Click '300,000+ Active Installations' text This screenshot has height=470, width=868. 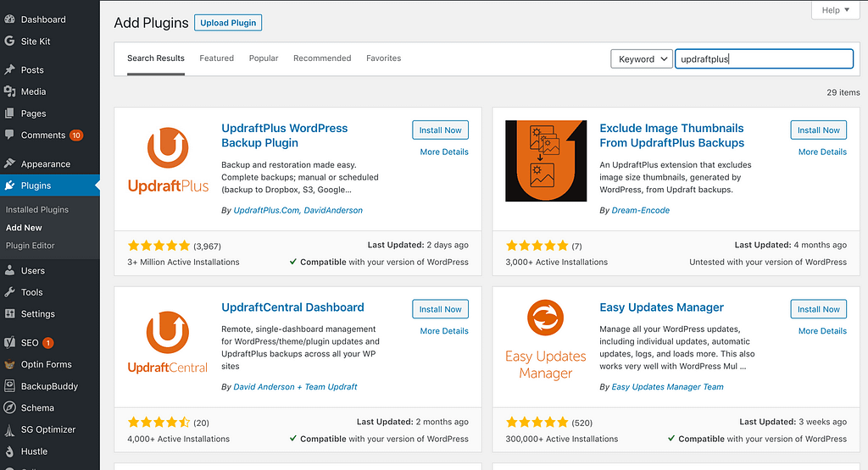[x=561, y=439]
